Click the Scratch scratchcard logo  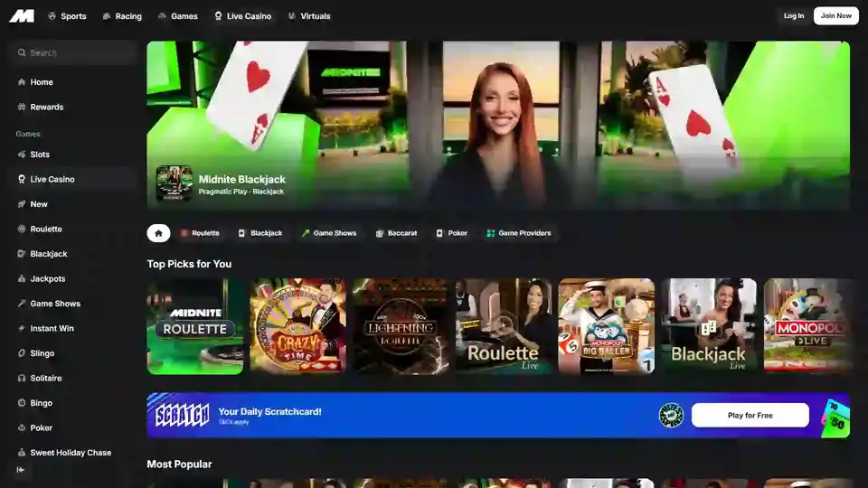point(182,415)
